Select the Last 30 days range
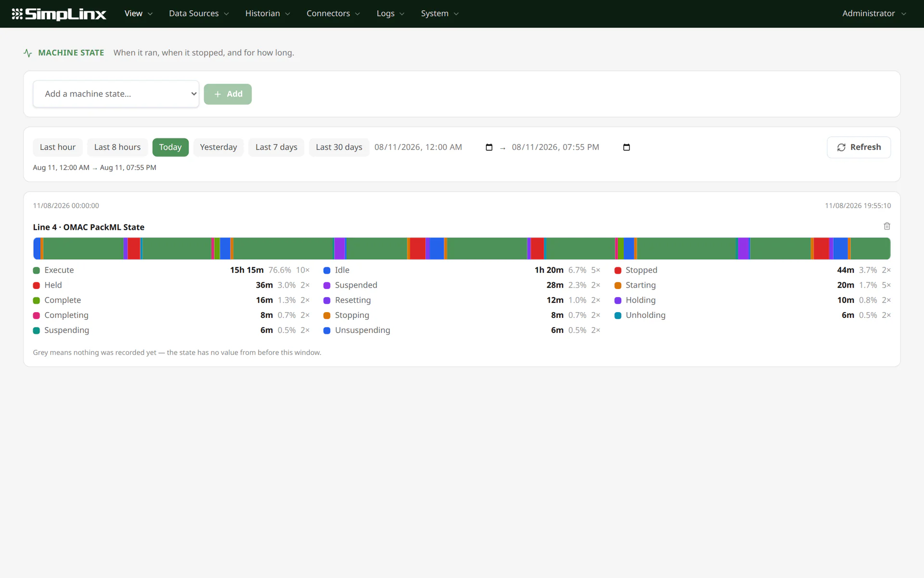 [x=339, y=147]
